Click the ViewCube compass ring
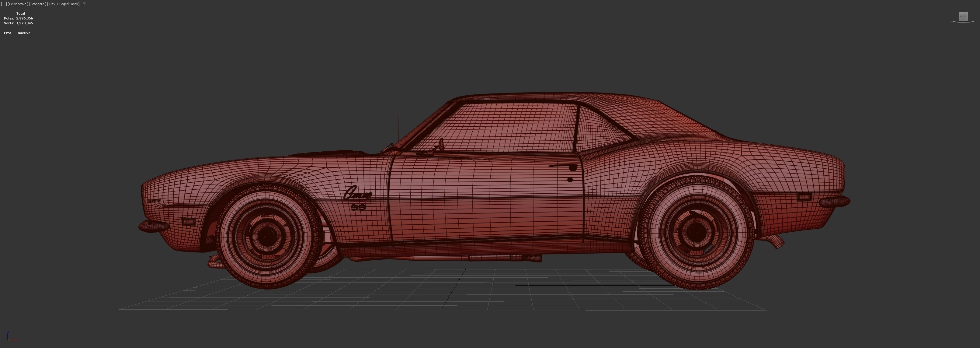Image resolution: width=980 pixels, height=348 pixels. [x=954, y=22]
